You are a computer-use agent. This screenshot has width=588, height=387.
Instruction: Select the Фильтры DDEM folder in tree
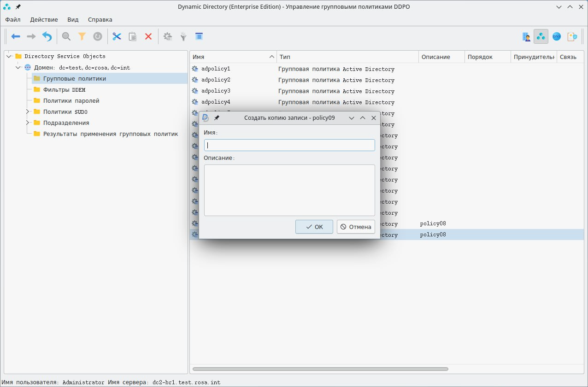click(64, 89)
